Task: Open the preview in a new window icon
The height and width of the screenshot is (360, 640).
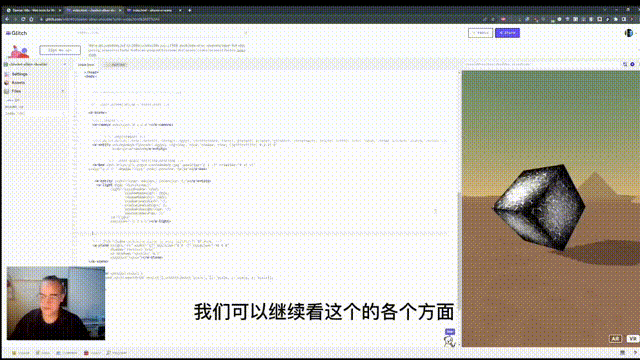Action: point(625,64)
